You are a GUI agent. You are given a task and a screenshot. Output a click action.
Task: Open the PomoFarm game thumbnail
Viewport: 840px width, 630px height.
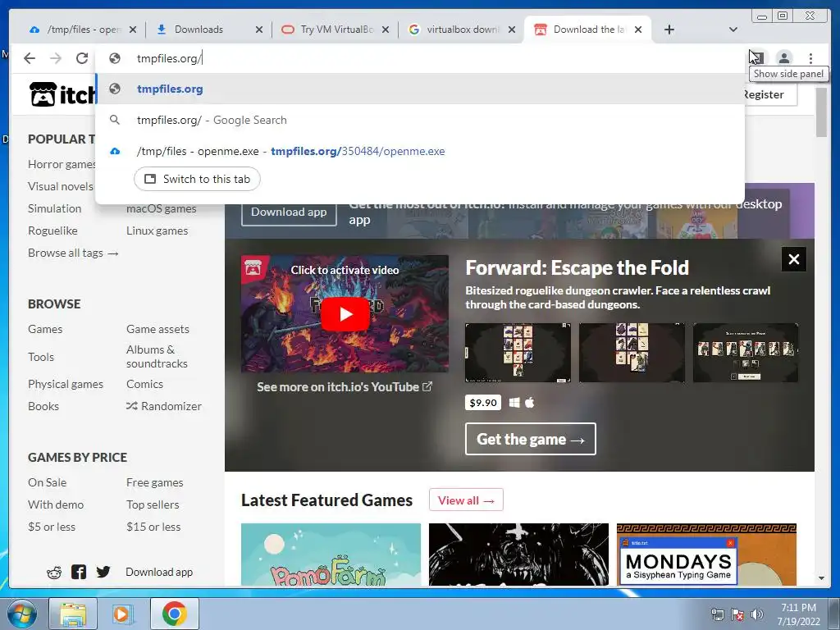tap(331, 555)
